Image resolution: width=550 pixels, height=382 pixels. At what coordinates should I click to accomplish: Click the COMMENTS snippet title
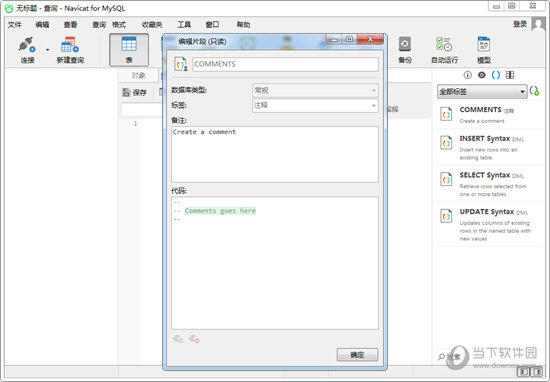pos(480,110)
